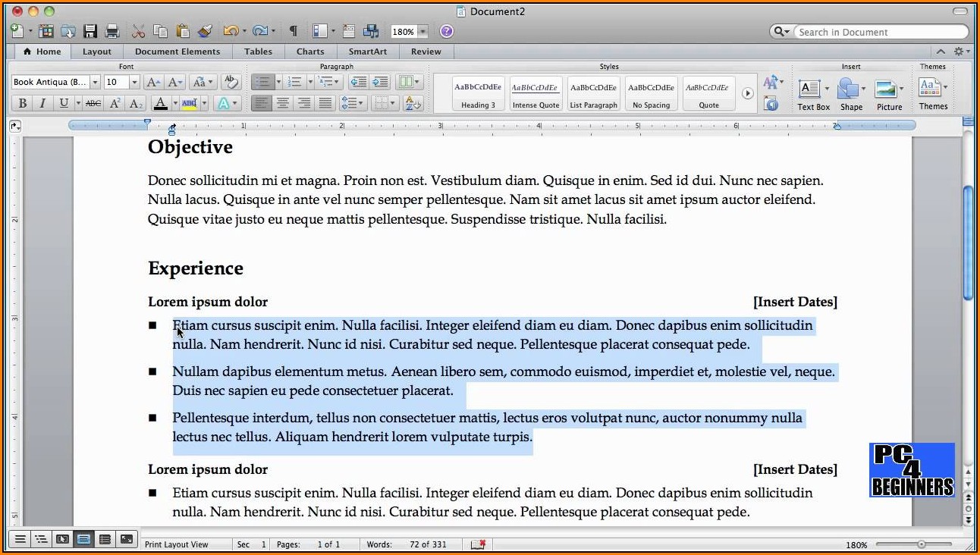Open the font name dropdown
The width and height of the screenshot is (980, 555).
coord(95,82)
